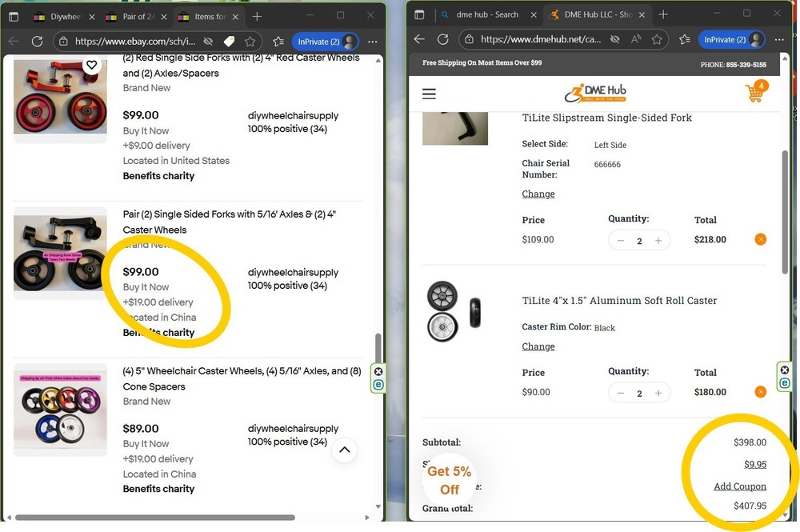Decrease quantity of Slipstream Single-Sided Fork
The width and height of the screenshot is (800, 532).
click(621, 240)
